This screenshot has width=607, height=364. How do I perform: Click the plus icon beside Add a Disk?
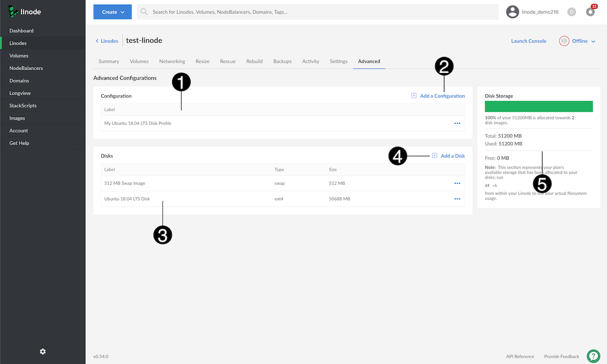434,155
